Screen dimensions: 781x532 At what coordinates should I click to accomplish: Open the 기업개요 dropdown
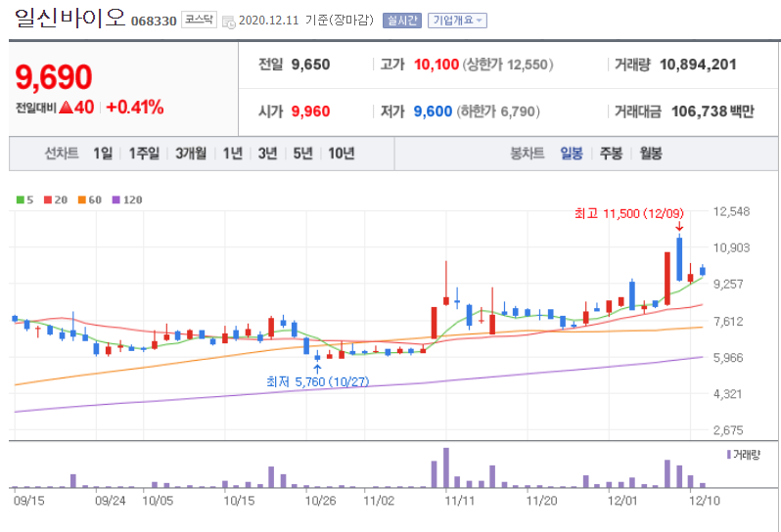click(x=457, y=21)
